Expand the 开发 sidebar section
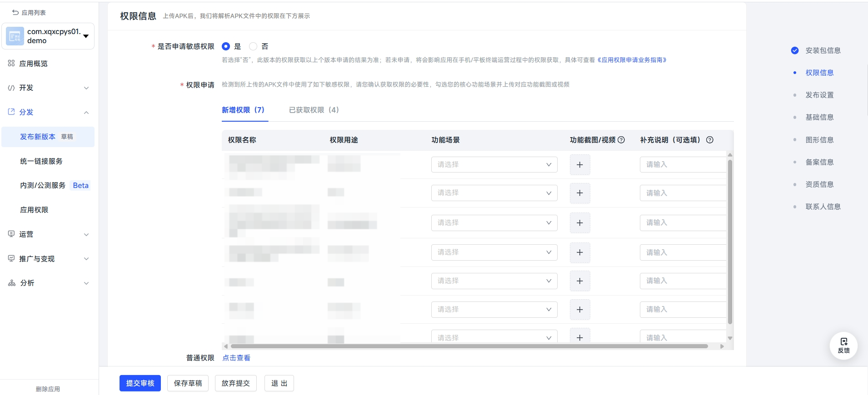Image resolution: width=868 pixels, height=395 pixels. click(48, 88)
